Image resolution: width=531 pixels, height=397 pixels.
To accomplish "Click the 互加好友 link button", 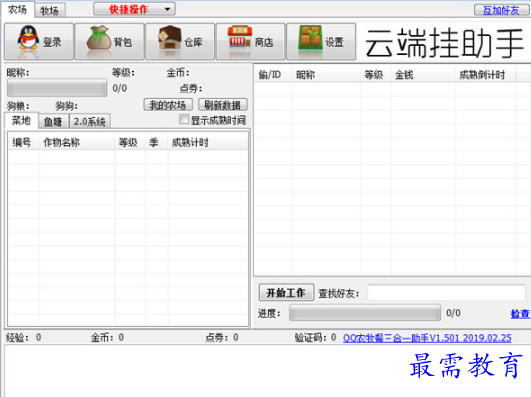I will click(x=501, y=10).
